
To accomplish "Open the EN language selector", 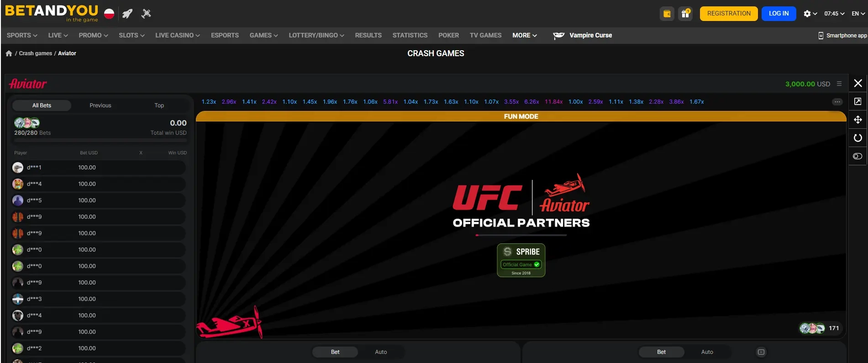I will (858, 14).
